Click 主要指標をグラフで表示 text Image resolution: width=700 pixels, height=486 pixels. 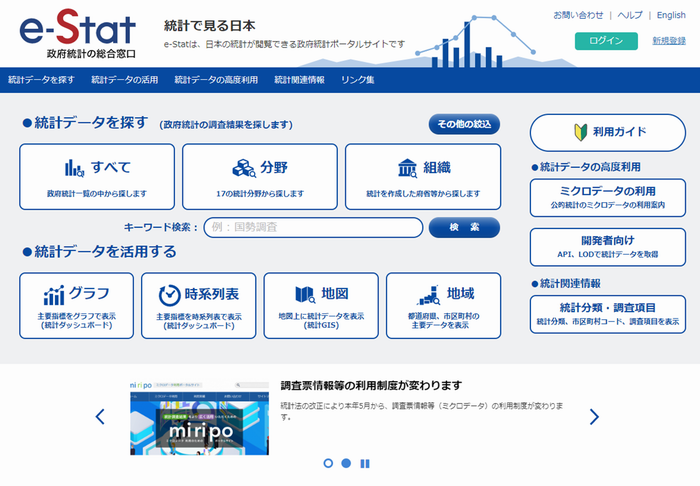(x=76, y=316)
